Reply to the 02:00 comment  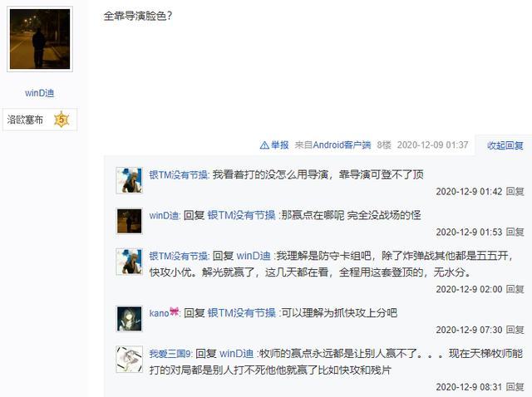tap(515, 289)
